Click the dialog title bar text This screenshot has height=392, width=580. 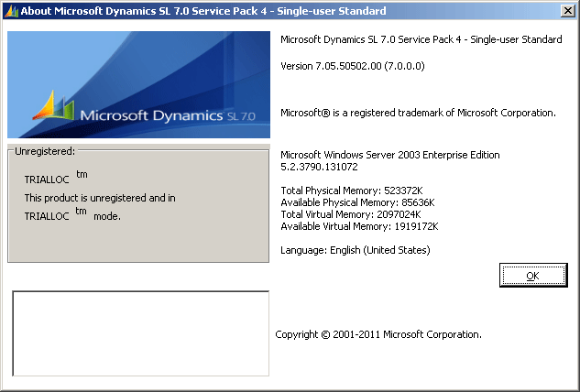(x=203, y=11)
